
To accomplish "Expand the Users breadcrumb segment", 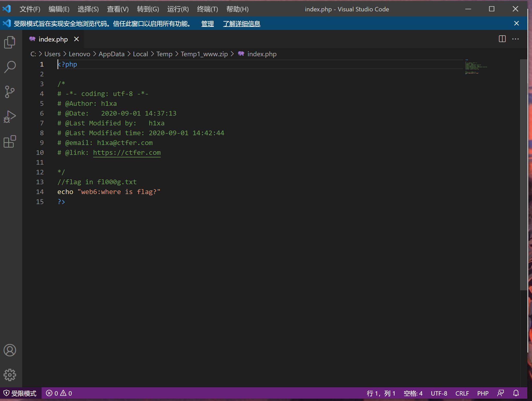I will (52, 54).
